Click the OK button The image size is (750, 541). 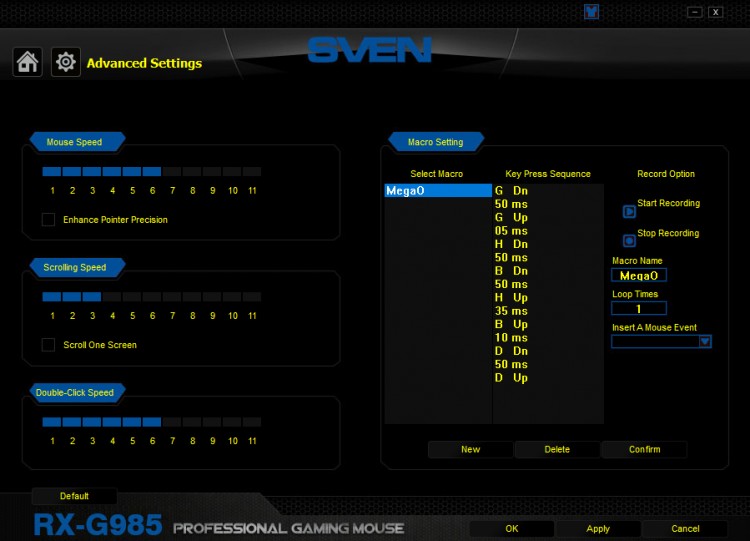coord(512,529)
